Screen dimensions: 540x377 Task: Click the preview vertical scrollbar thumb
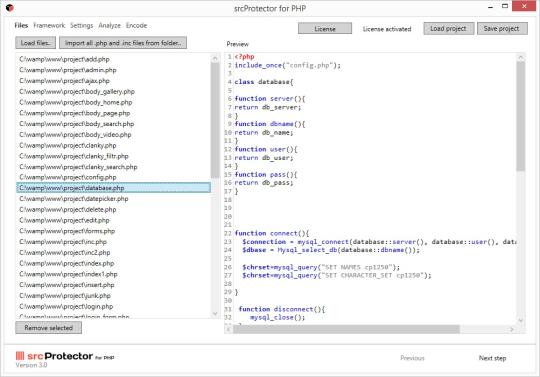point(521,116)
